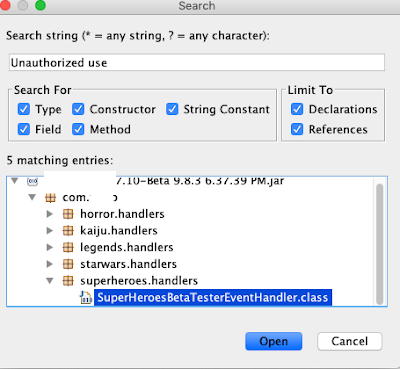The image size is (400, 369).
Task: Click the jar file icon in results
Action: coord(33,181)
